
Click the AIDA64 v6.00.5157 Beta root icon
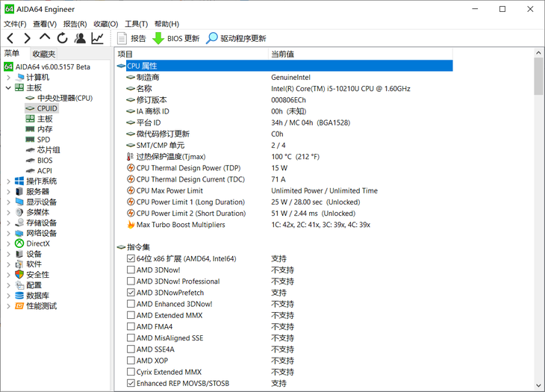tap(9, 66)
